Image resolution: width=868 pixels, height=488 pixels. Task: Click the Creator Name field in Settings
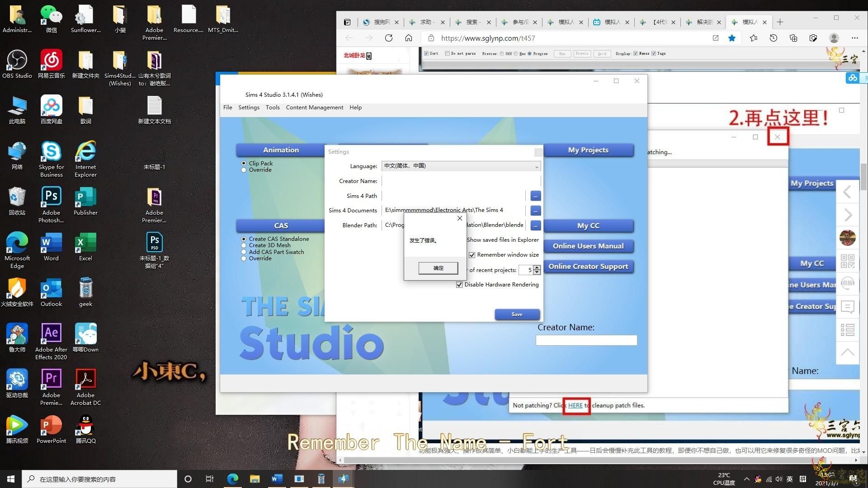(461, 181)
